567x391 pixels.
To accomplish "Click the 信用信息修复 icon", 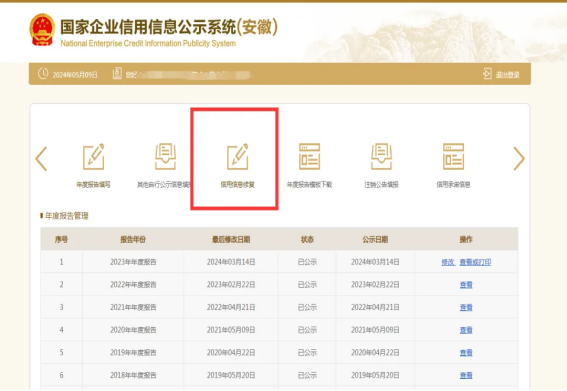I will [x=238, y=157].
